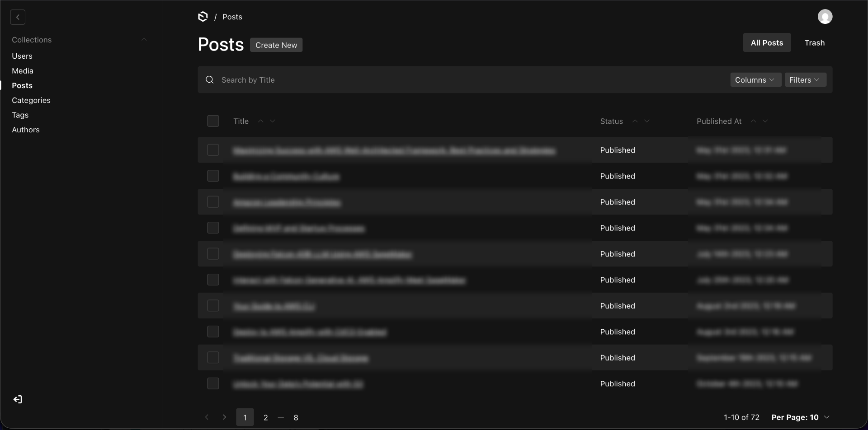Open the user account avatar
The width and height of the screenshot is (868, 430).
pyautogui.click(x=825, y=17)
